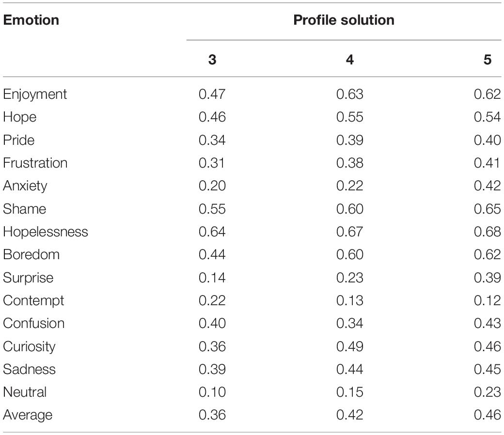Select the Average value 0.42
The width and height of the screenshot is (504, 435).
point(350,415)
